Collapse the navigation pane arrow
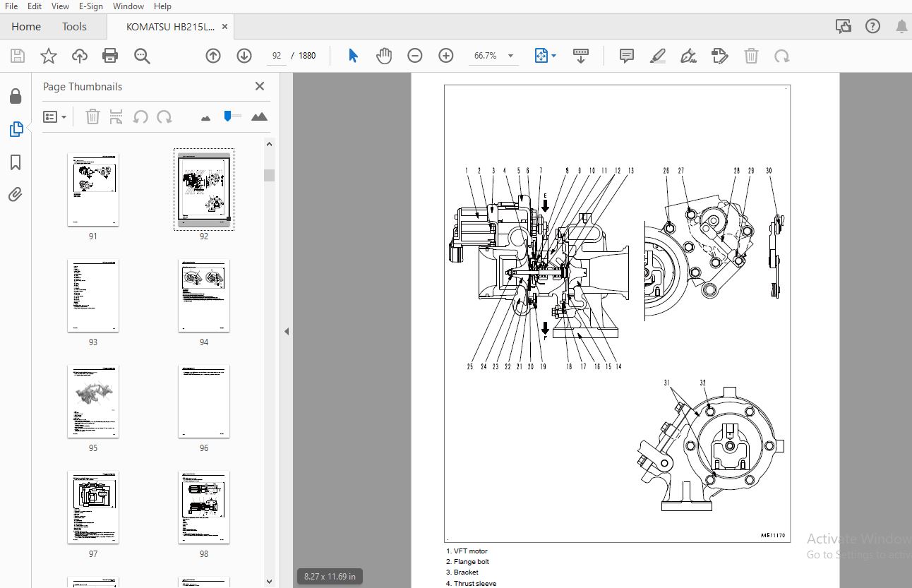Viewport: 912px width, 588px height. click(287, 331)
